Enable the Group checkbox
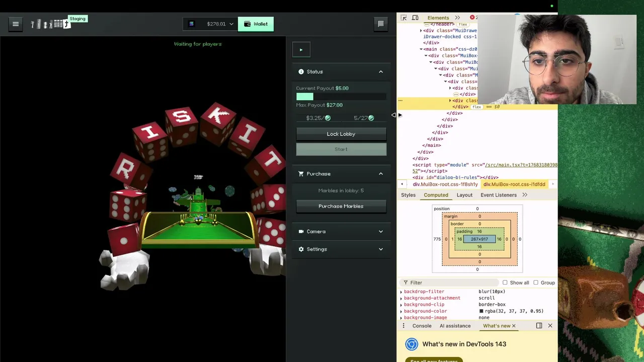Image resolution: width=644 pixels, height=362 pixels. tap(536, 283)
